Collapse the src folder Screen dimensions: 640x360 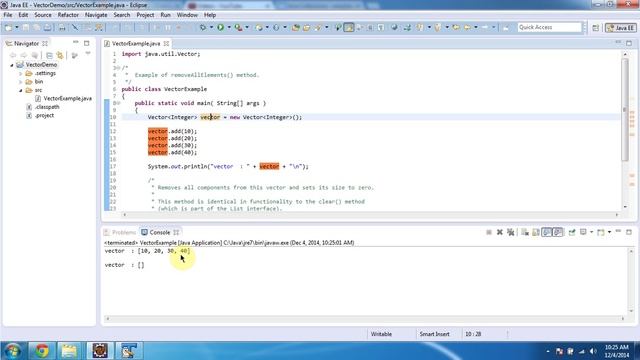click(20, 90)
